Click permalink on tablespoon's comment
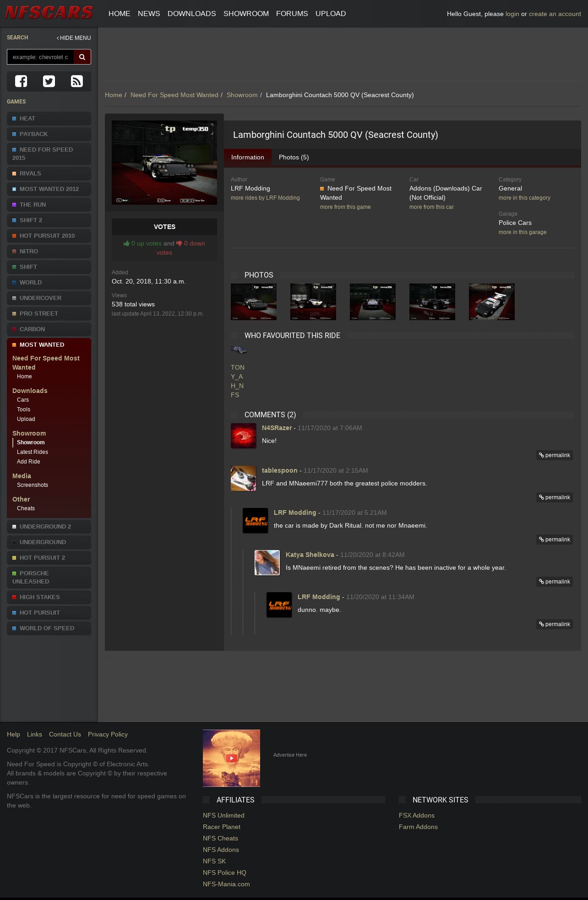The width and height of the screenshot is (588, 900). tap(555, 497)
